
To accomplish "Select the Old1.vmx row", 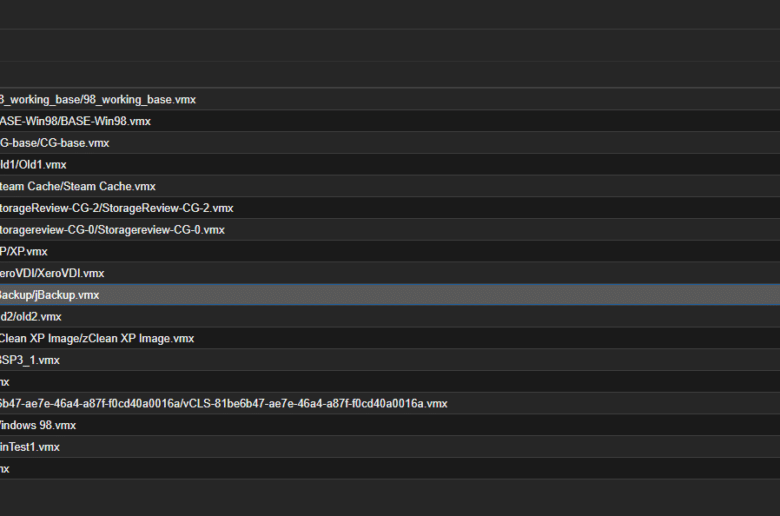I will 390,164.
